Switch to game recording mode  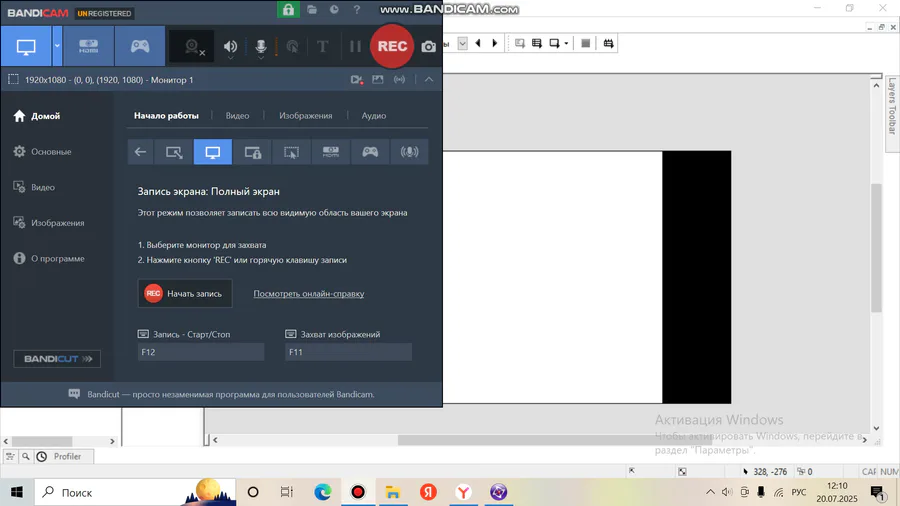(x=139, y=46)
